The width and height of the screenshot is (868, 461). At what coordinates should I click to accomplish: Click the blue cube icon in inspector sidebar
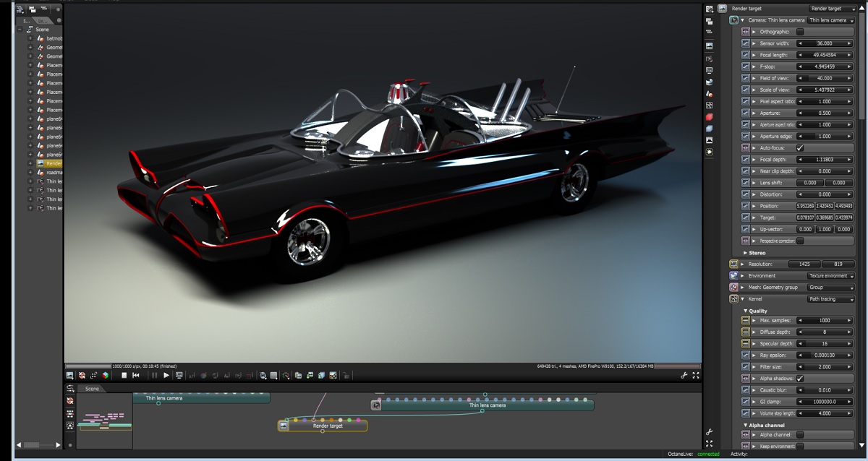[710, 129]
